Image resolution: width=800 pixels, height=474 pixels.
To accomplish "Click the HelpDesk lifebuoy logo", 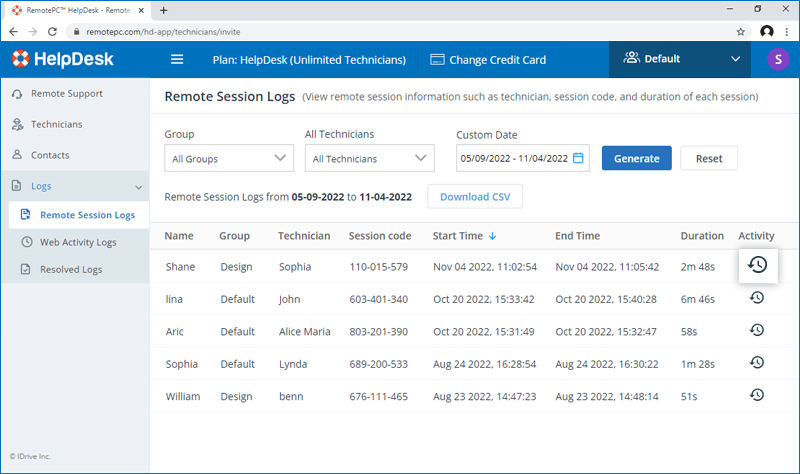I will 20,59.
